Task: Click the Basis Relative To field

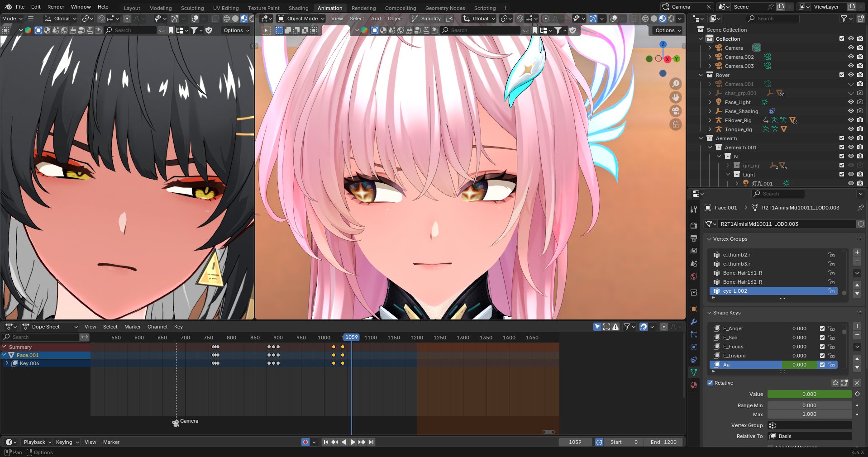Action: point(810,436)
